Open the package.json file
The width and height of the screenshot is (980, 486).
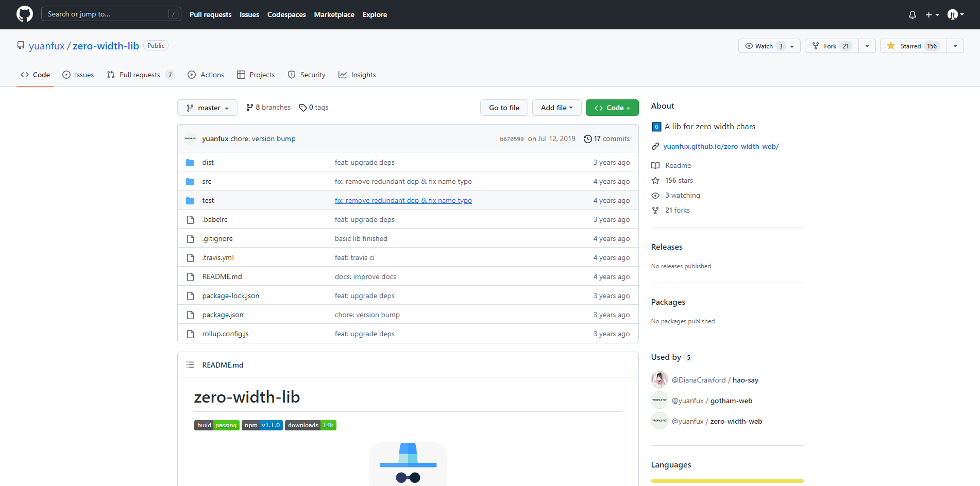point(223,315)
